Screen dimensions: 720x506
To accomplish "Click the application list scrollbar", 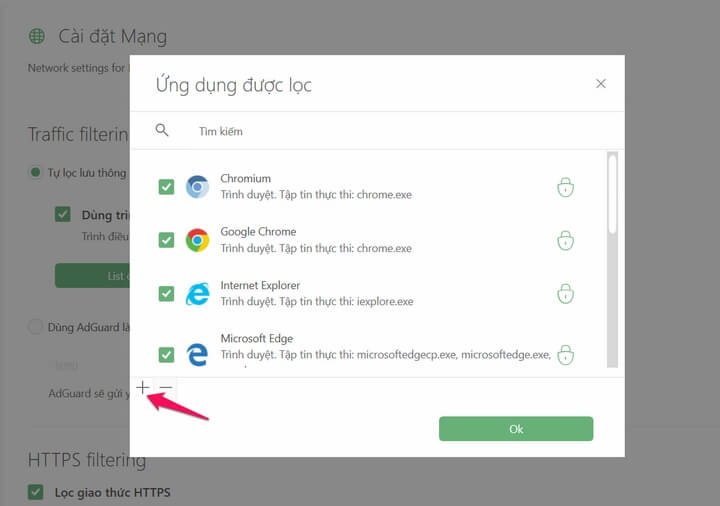I will (x=613, y=195).
